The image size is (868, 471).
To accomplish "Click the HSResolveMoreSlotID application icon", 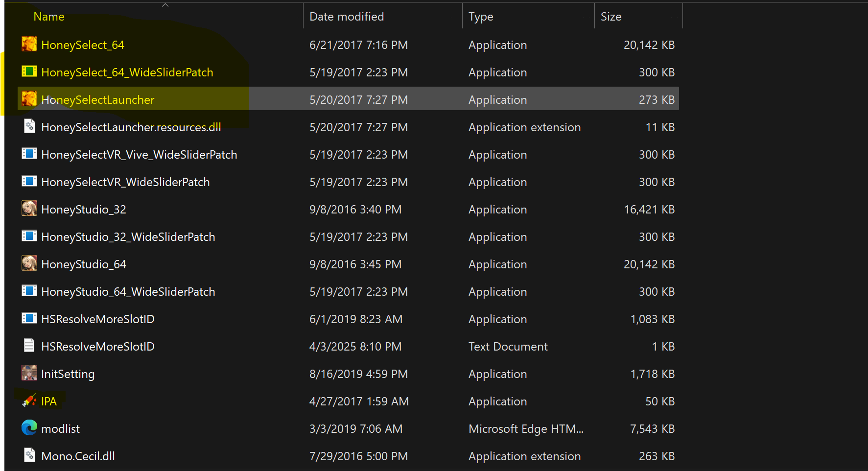I will click(29, 318).
